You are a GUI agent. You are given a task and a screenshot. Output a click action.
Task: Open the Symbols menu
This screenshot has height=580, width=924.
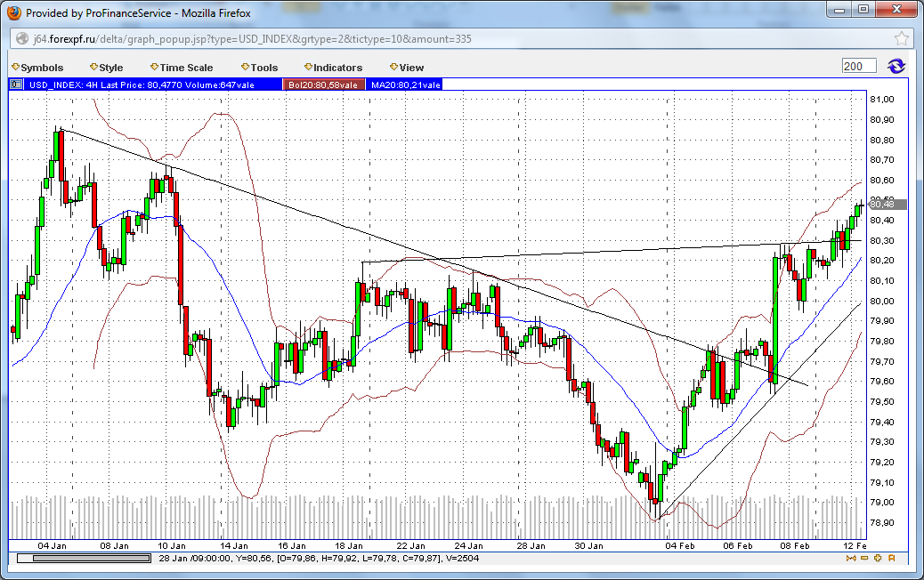click(x=37, y=68)
